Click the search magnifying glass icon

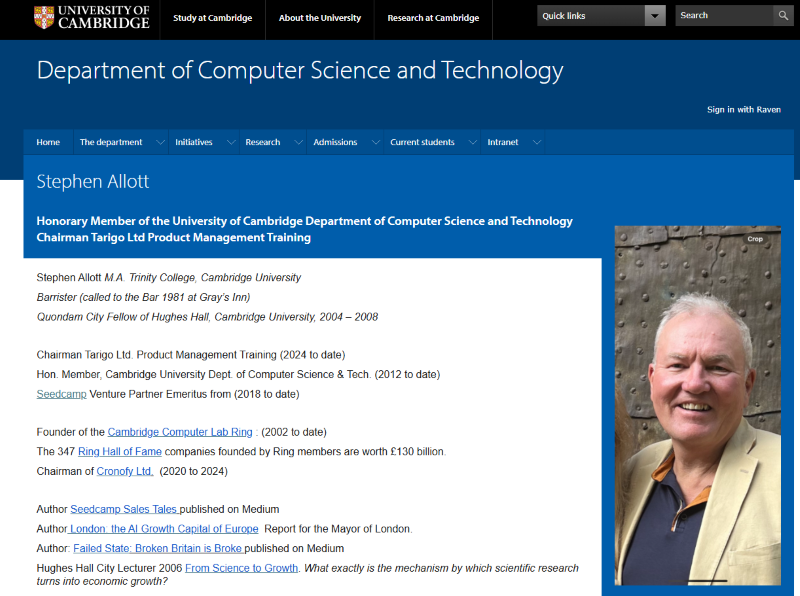click(x=783, y=16)
